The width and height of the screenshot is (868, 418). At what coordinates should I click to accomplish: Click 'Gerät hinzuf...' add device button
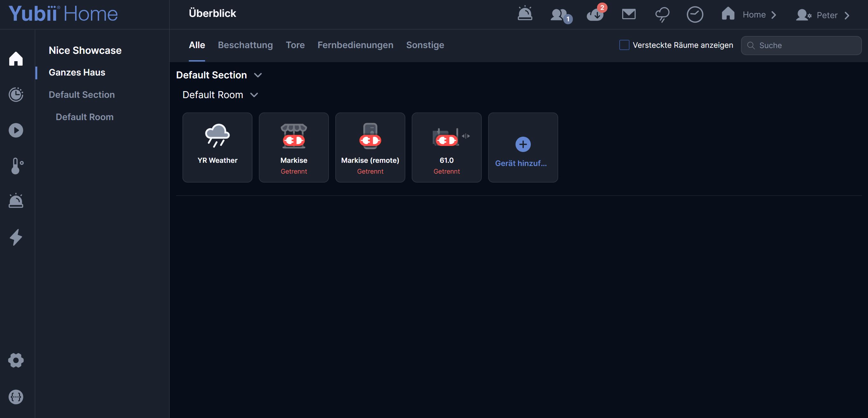(523, 148)
